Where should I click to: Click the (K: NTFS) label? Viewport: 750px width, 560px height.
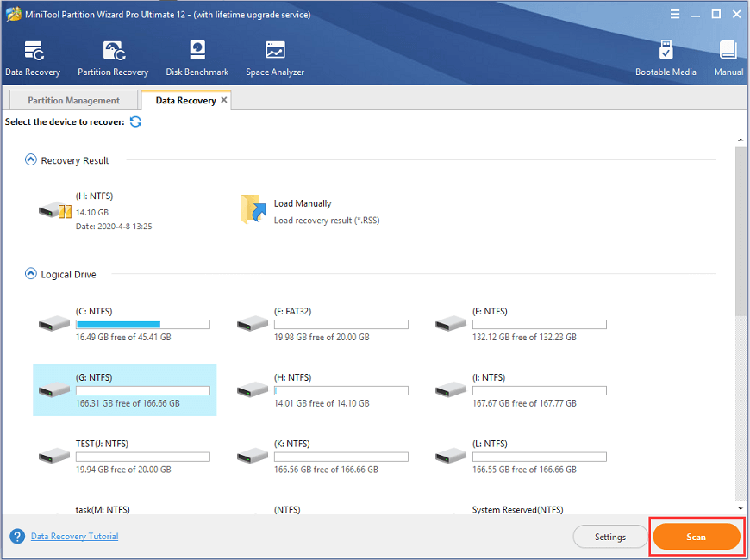pyautogui.click(x=291, y=444)
